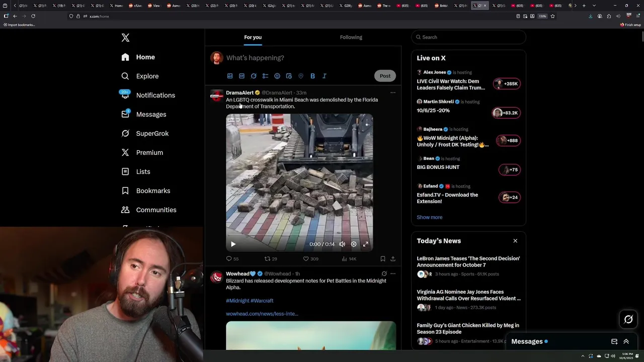This screenshot has width=644, height=362.
Task: Open the browser application menu
Action: click(x=637, y=16)
